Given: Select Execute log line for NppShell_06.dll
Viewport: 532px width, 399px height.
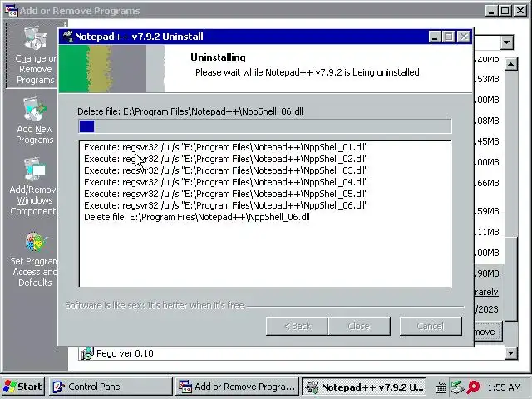Looking at the screenshot, I should click(x=226, y=205).
